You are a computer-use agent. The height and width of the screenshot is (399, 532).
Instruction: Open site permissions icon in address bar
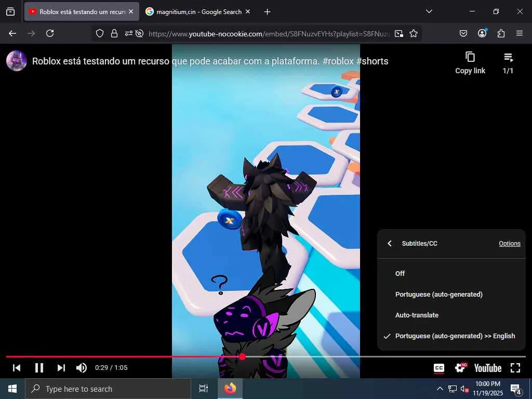(129, 33)
